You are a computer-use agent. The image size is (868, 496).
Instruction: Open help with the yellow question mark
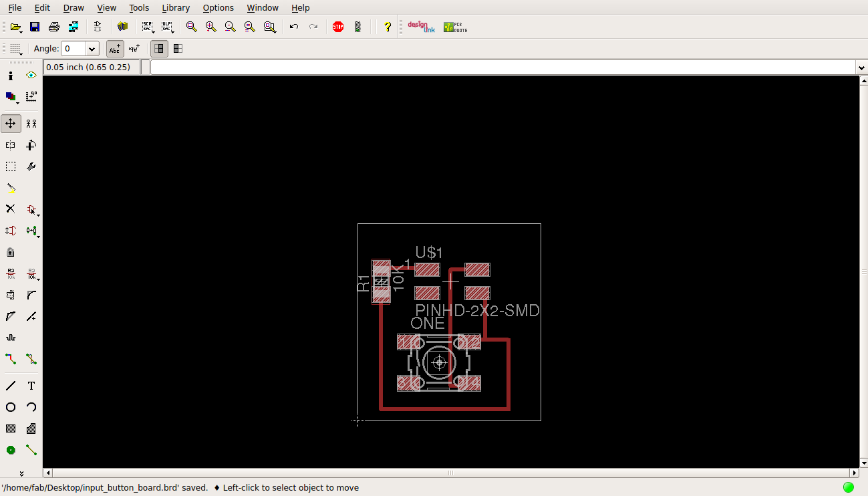387,27
